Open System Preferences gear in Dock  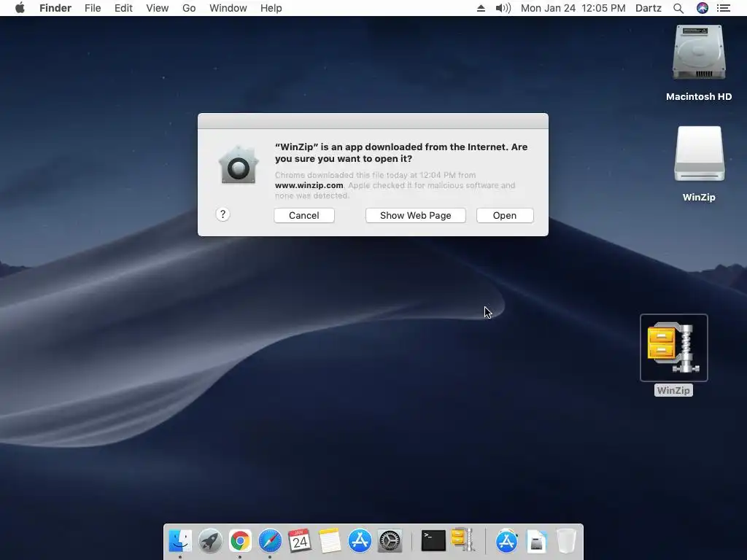pyautogui.click(x=390, y=540)
